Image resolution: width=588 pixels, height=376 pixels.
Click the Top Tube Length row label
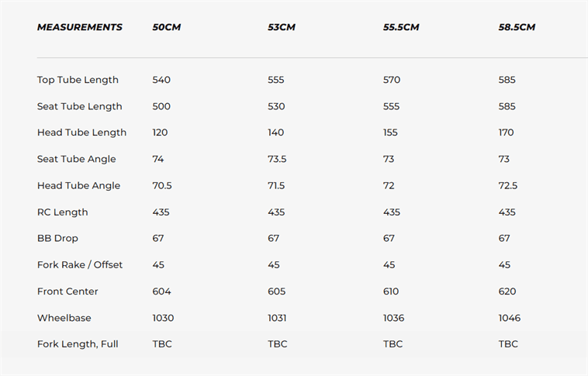78,80
